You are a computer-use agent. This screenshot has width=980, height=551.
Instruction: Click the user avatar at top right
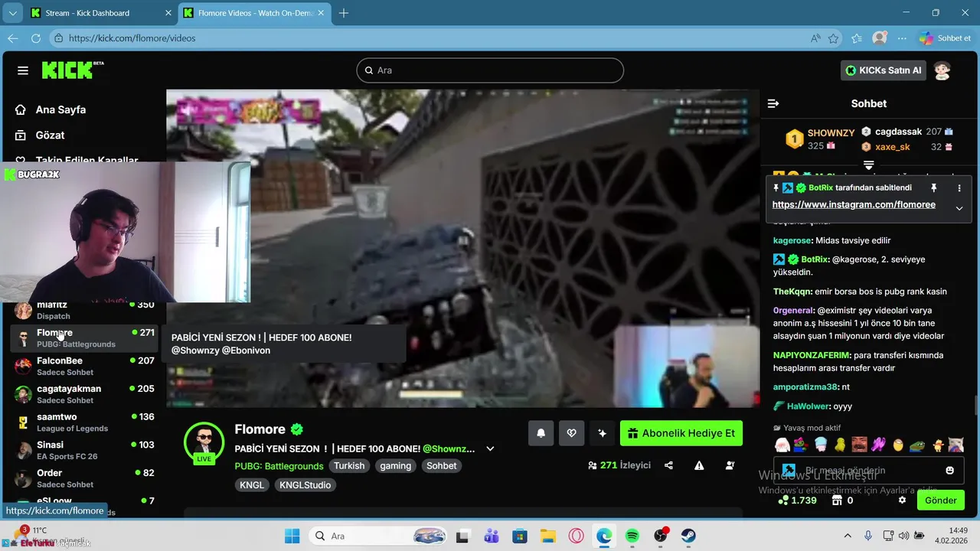coord(942,70)
